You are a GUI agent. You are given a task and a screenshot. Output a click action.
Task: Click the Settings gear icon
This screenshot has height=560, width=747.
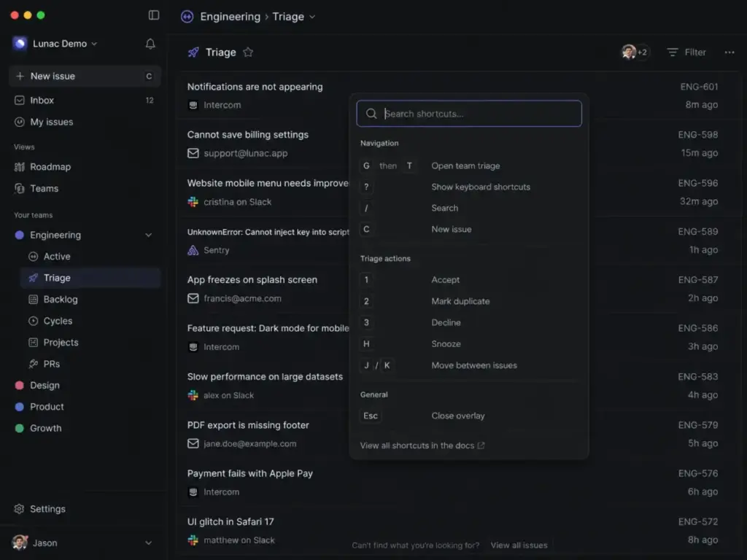click(x=19, y=508)
